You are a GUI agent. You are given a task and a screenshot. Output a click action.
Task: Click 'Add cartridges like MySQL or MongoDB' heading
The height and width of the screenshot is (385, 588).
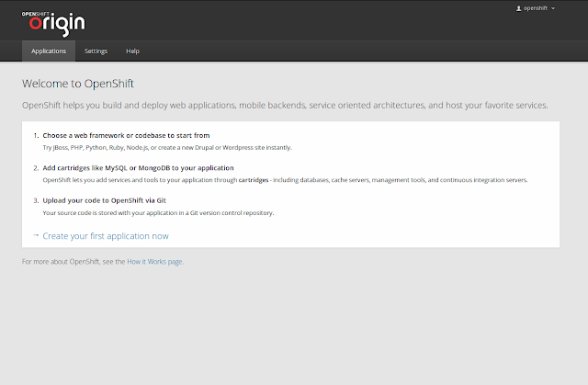click(x=138, y=168)
